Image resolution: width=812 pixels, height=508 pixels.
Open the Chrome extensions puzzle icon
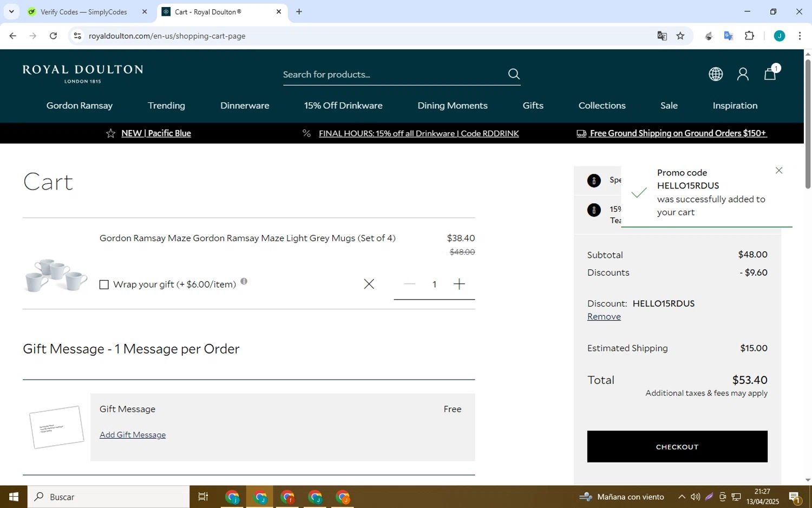click(x=749, y=36)
